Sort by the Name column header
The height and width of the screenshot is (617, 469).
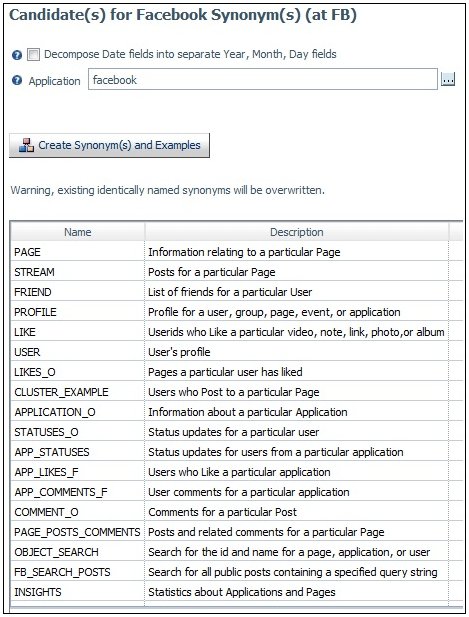[x=78, y=232]
